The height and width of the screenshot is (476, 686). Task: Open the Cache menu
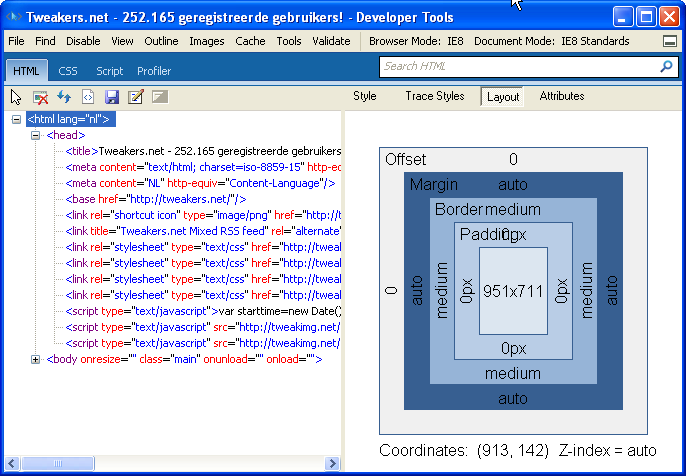(x=250, y=41)
